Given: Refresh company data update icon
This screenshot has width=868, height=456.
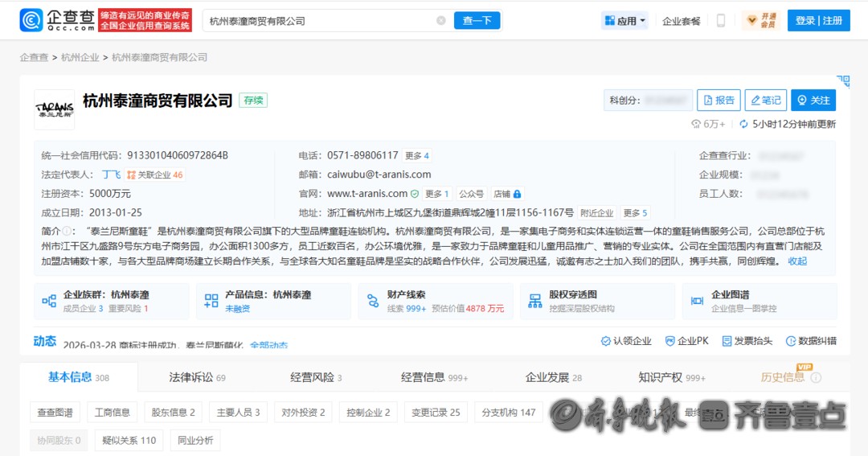Looking at the screenshot, I should [743, 124].
